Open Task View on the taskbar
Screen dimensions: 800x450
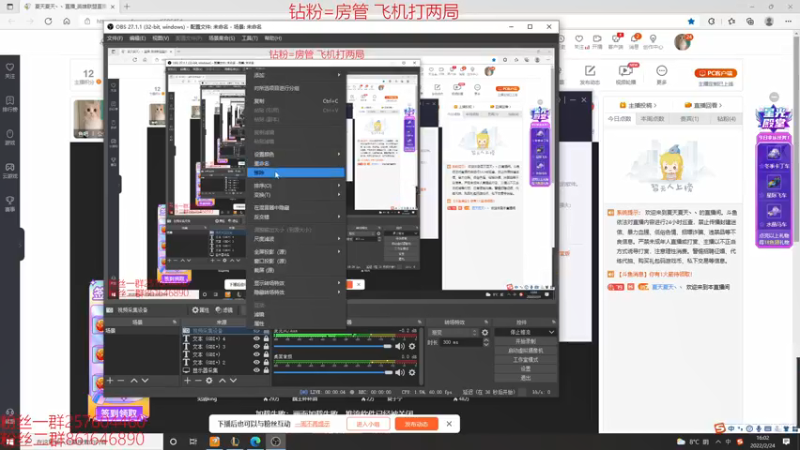pyautogui.click(x=193, y=441)
